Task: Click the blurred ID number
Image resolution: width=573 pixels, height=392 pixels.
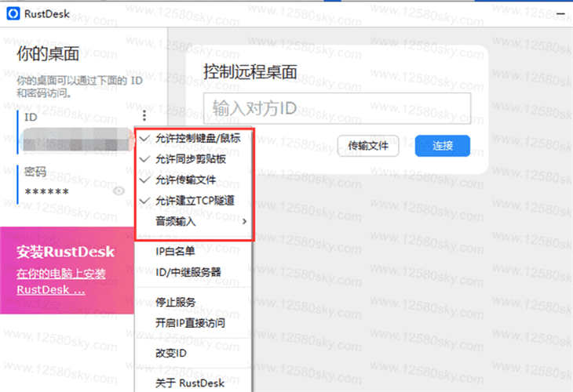Action: (x=77, y=140)
